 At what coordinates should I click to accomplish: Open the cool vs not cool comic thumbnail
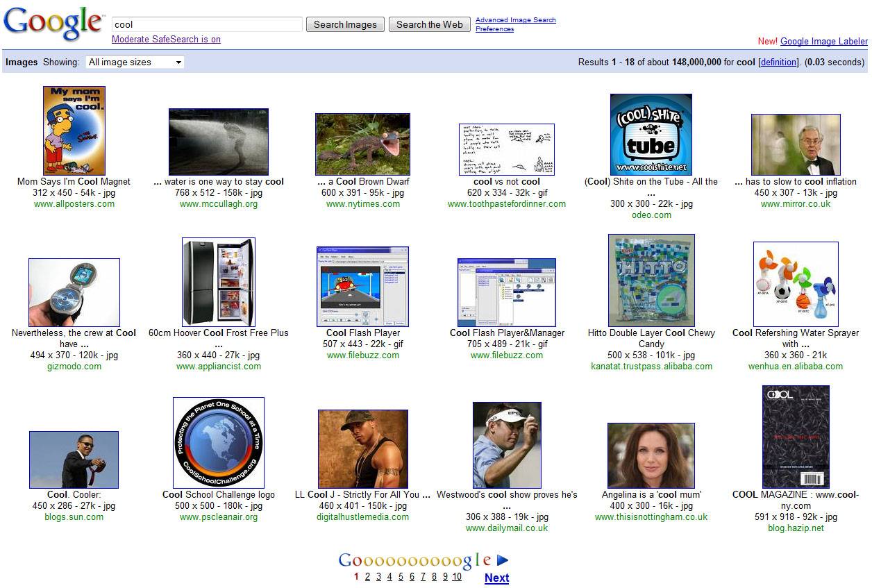(x=507, y=149)
